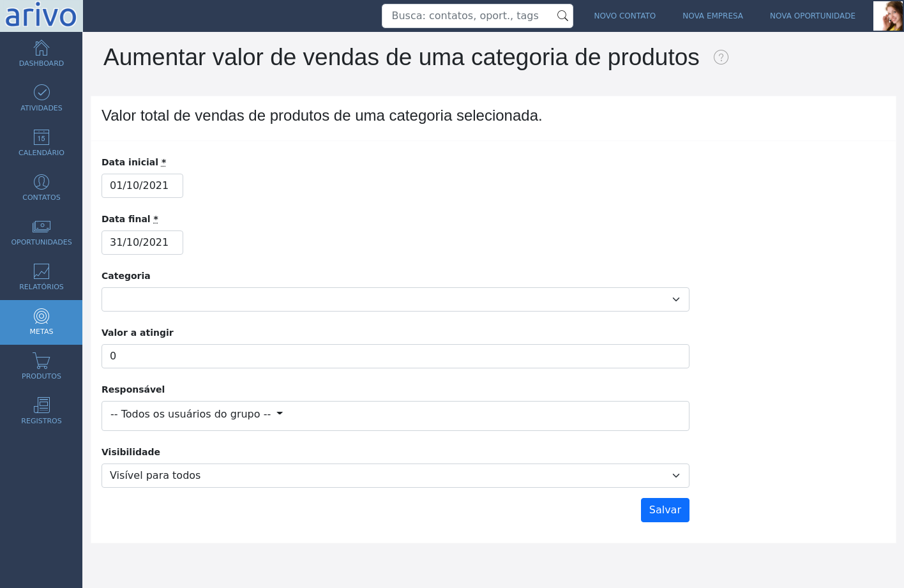This screenshot has width=904, height=588.
Task: Open Relatórios chart icon
Action: 41,271
